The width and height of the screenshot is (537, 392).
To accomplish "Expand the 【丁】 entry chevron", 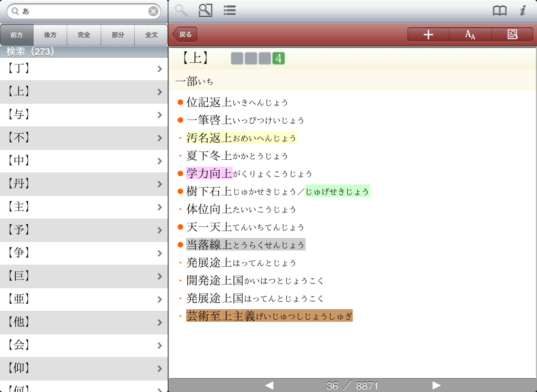I will point(159,69).
